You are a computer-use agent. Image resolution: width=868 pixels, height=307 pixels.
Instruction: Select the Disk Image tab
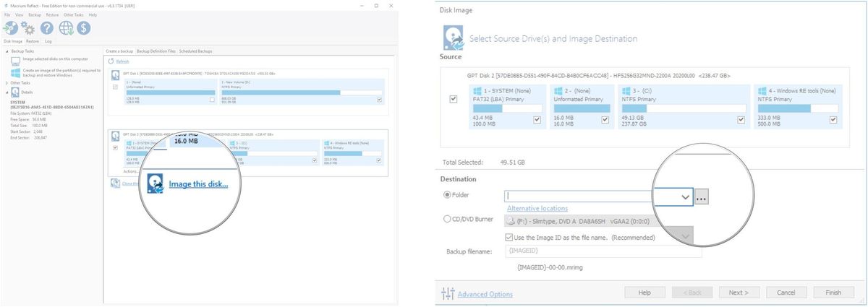click(12, 41)
